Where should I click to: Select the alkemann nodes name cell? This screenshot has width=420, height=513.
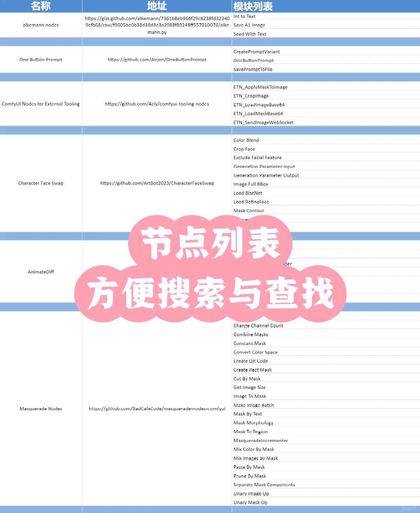coord(41,25)
